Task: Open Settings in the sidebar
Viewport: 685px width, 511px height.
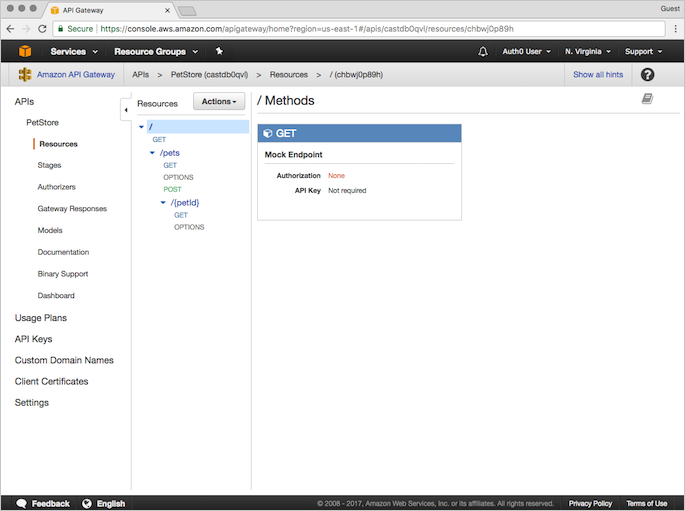Action: [x=31, y=403]
